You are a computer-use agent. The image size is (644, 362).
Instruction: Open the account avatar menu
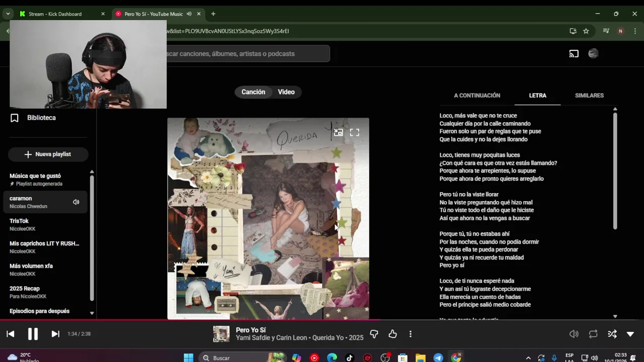[x=593, y=54]
